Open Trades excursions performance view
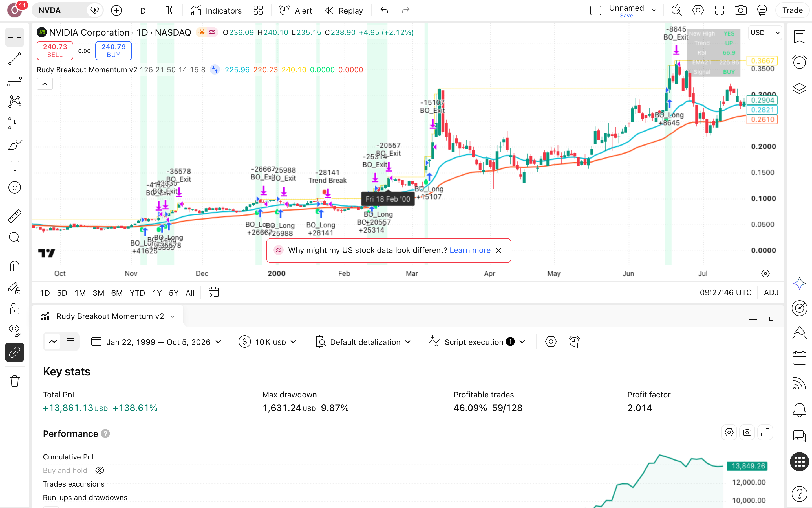The image size is (812, 508). [74, 484]
